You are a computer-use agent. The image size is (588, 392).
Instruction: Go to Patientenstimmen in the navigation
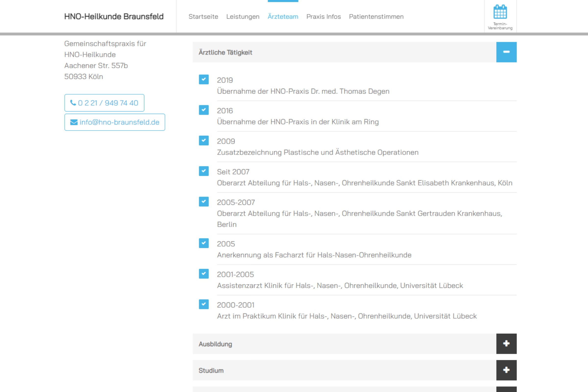[x=376, y=16]
